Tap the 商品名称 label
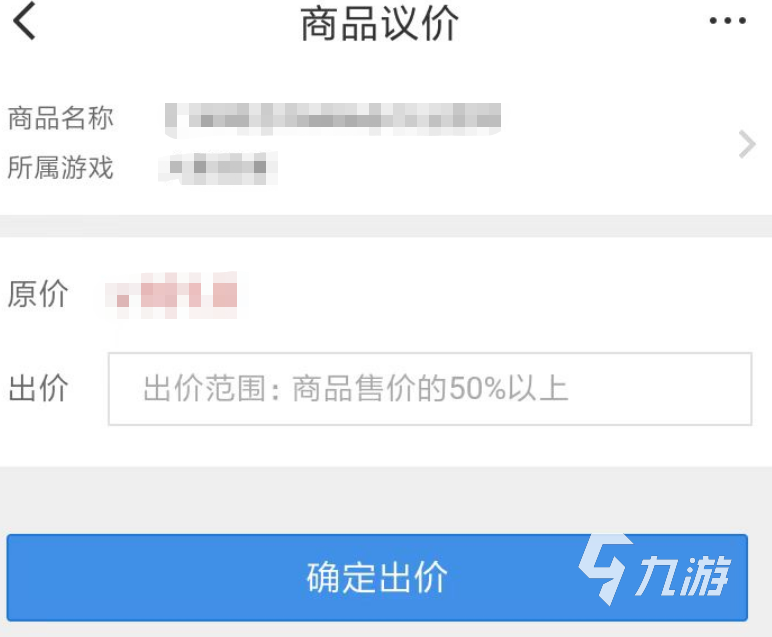This screenshot has width=772, height=637. pos(61,118)
